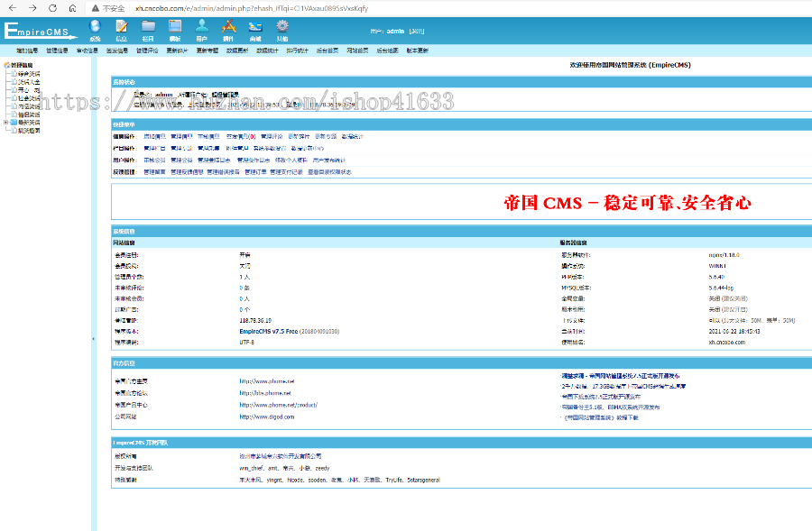Open the 插件 tools icon menu
The height and width of the screenshot is (531, 812).
228,31
